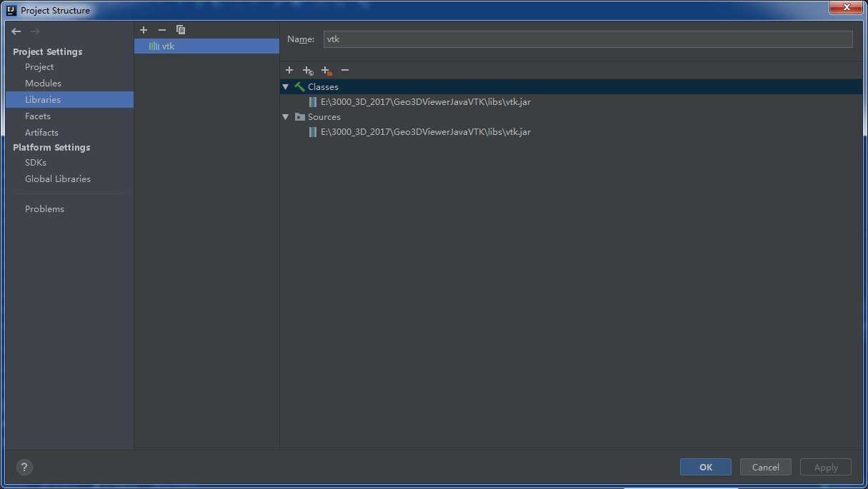This screenshot has height=489, width=868.
Task: Select the Sources tree row label
Action: [324, 117]
